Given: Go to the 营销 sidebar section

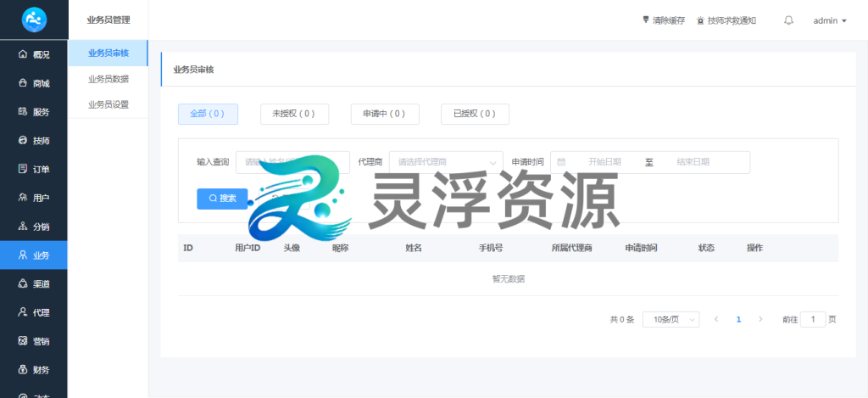Looking at the screenshot, I should coord(34,341).
